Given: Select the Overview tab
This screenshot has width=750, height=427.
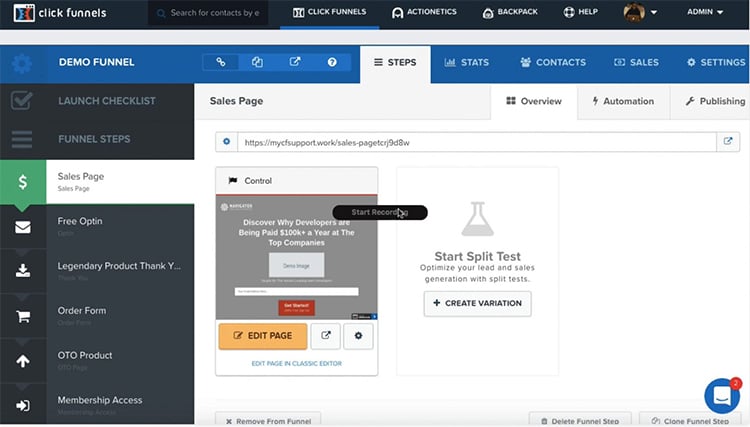Looking at the screenshot, I should coord(534,101).
